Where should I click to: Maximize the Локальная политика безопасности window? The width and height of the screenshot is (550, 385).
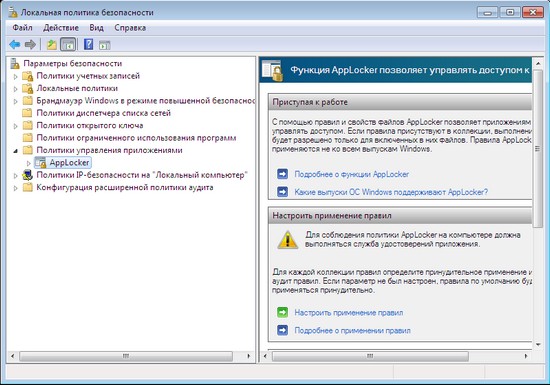tap(510, 12)
